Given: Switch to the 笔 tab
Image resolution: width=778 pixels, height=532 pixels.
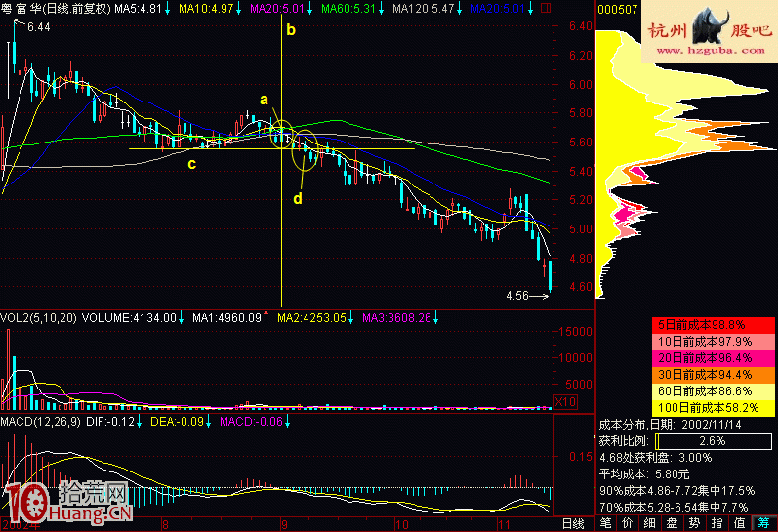Looking at the screenshot, I should tap(606, 523).
